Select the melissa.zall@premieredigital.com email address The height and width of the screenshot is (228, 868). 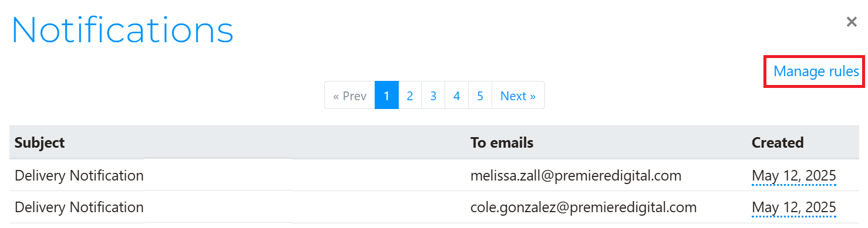[x=576, y=175]
